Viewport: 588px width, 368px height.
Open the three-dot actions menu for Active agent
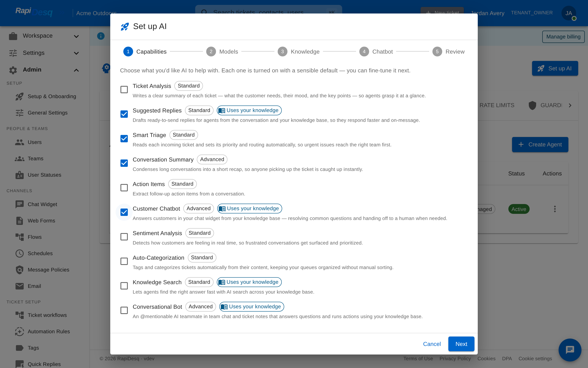point(555,209)
